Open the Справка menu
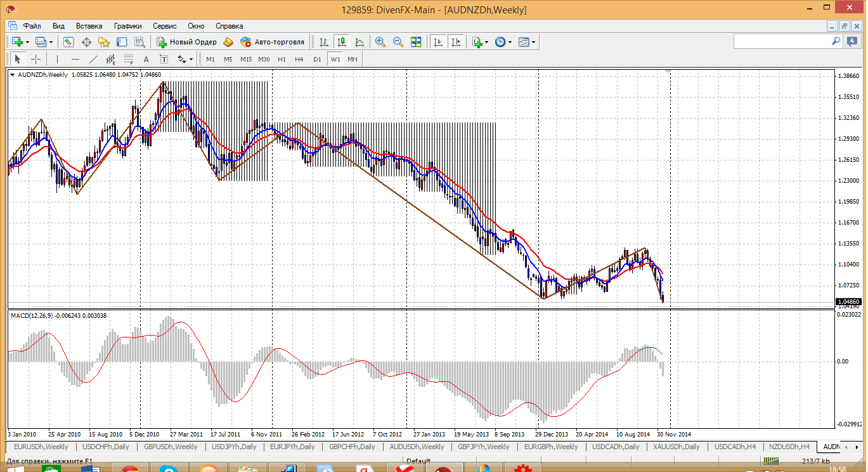 coord(230,26)
